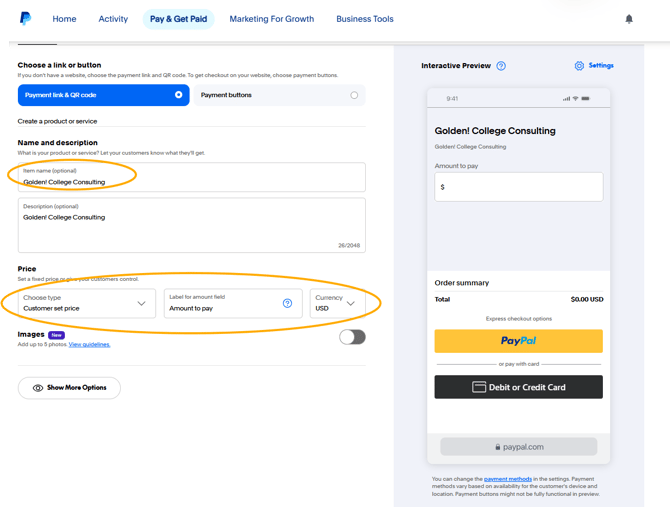This screenshot has height=507, width=670.
Task: Toggle the Images switch on
Action: (352, 337)
